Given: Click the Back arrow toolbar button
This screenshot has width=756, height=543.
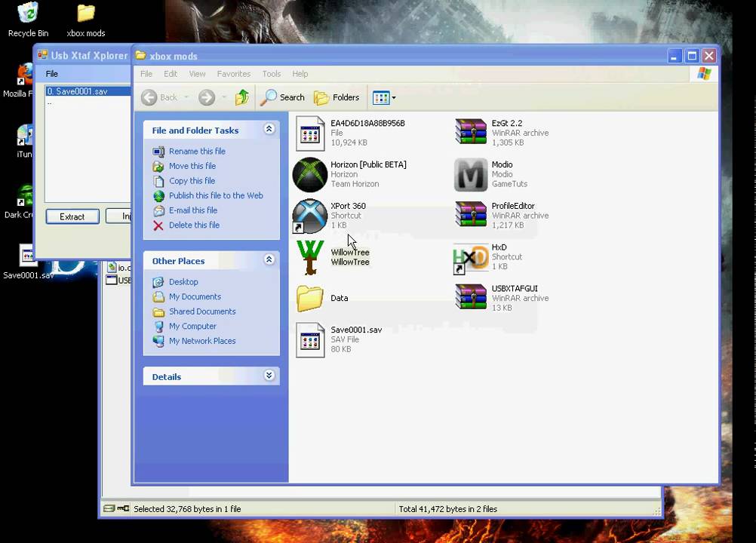Looking at the screenshot, I should click(160, 97).
